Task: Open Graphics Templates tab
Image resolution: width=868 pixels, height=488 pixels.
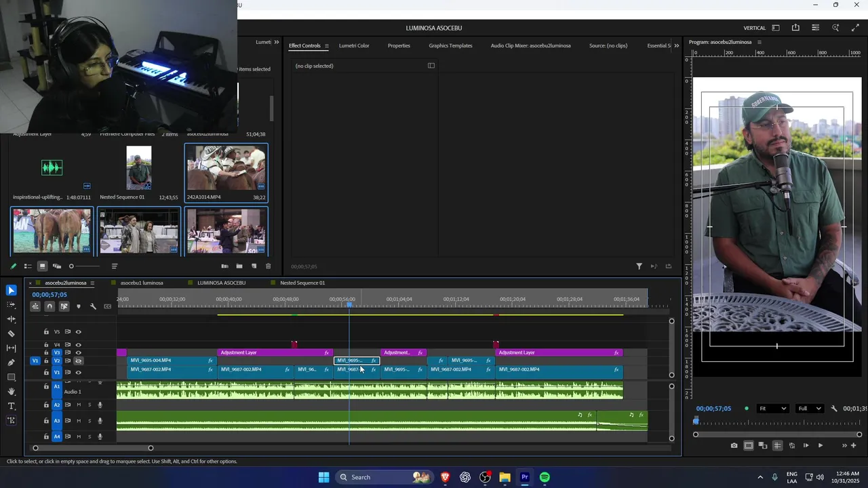Action: point(450,46)
